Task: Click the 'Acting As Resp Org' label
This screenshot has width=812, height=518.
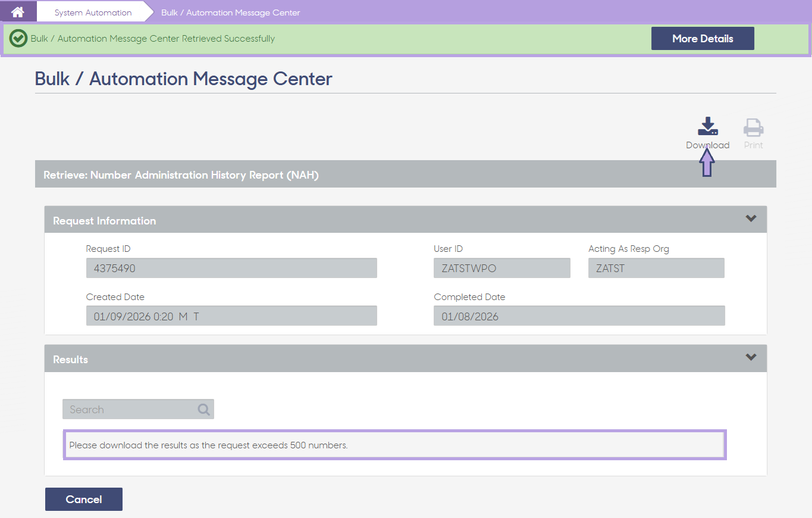Action: (629, 249)
